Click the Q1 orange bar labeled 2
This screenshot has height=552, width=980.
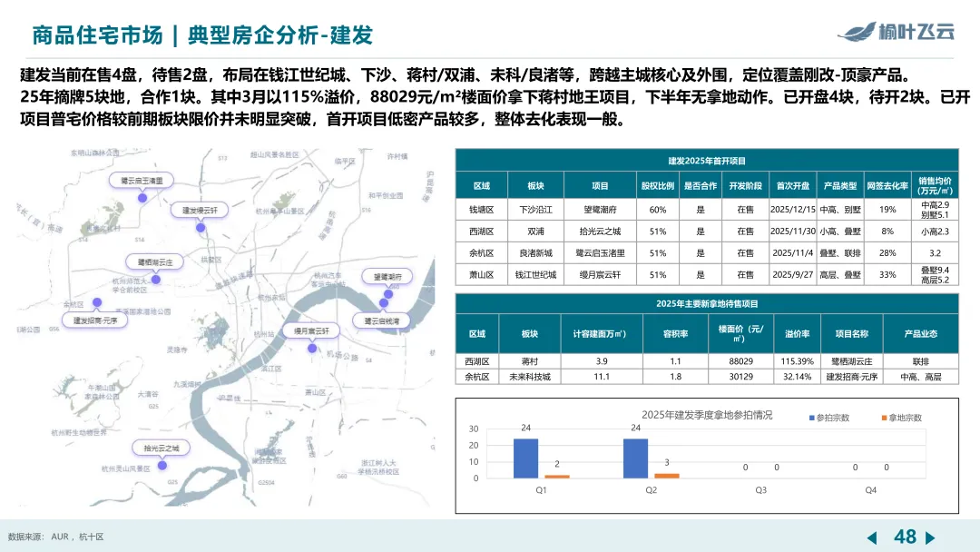tap(557, 477)
